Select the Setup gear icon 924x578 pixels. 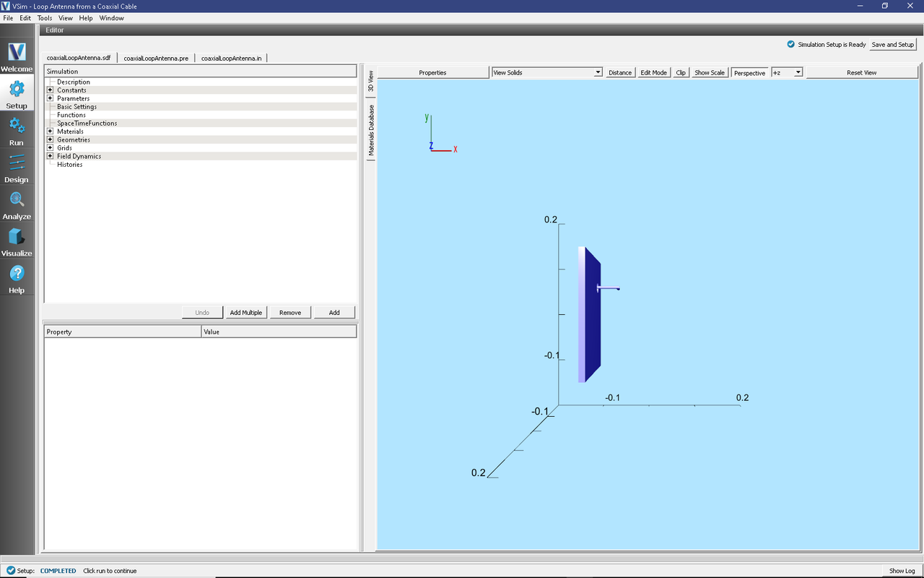17,90
